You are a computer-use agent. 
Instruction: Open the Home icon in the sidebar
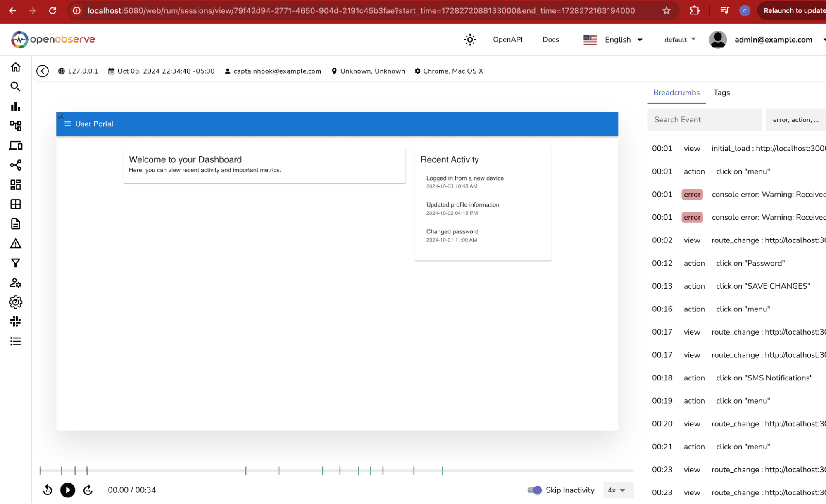click(x=15, y=67)
